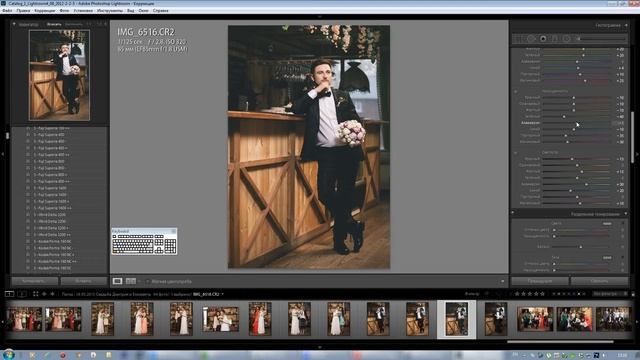The width and height of the screenshot is (640, 360).
Task: Select the Graduated Filter tool
Action: (555, 38)
